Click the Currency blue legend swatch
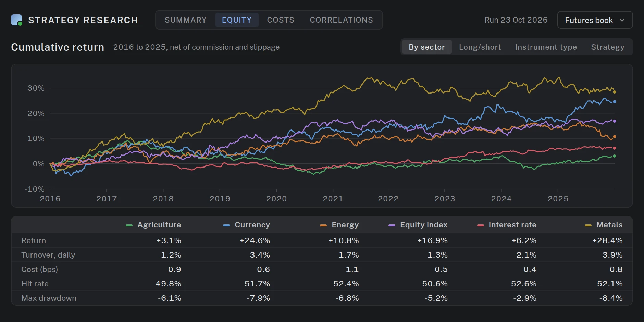The height and width of the screenshot is (322, 644). (x=226, y=225)
